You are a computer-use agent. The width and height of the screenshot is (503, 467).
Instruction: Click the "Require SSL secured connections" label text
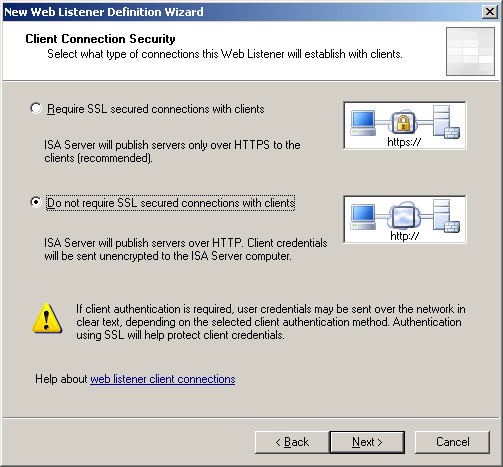[156, 109]
